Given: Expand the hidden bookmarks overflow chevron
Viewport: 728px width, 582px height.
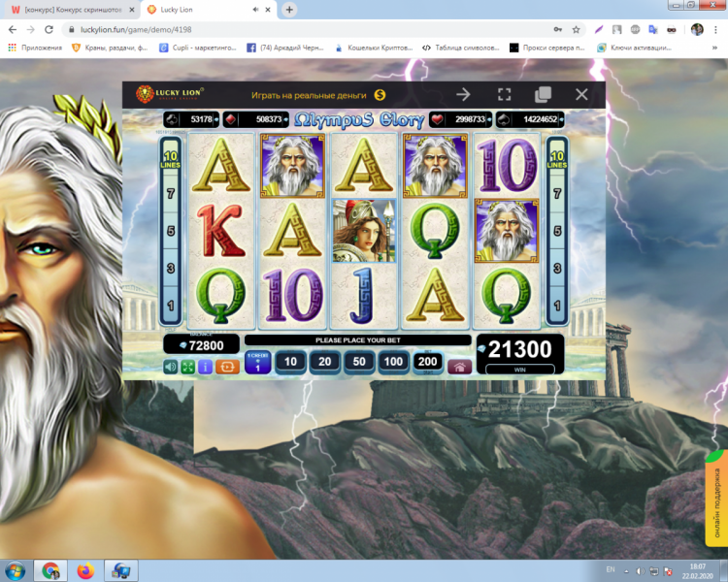Looking at the screenshot, I should coord(716,48).
